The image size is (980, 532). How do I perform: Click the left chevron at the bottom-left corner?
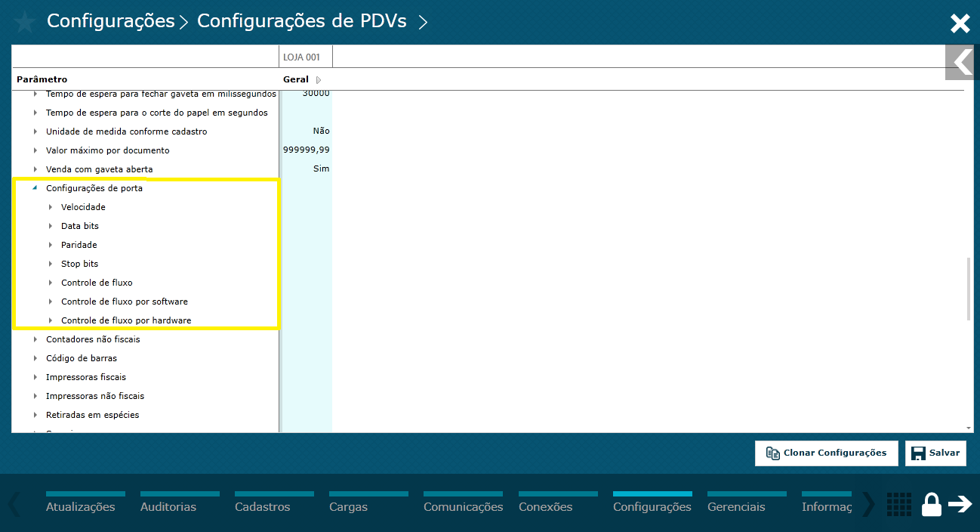[15, 505]
